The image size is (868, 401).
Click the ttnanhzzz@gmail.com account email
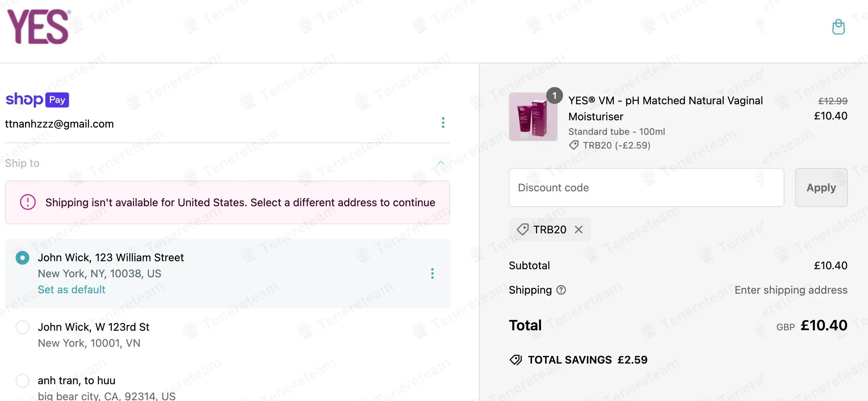pyautogui.click(x=60, y=124)
